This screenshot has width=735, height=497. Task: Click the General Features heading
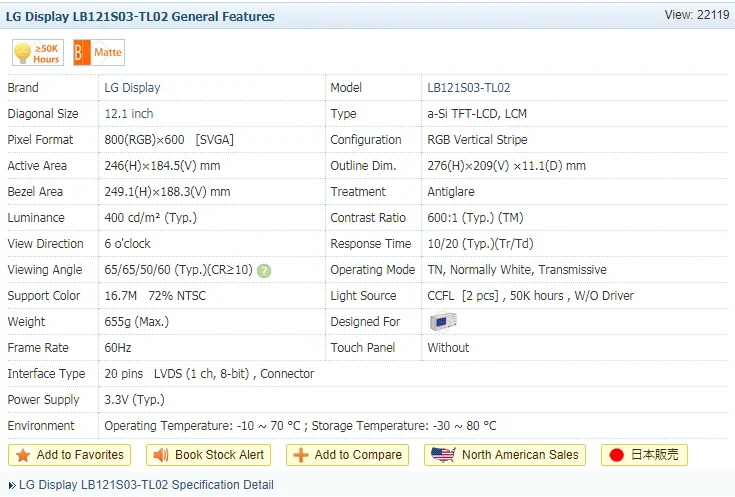[x=140, y=17]
